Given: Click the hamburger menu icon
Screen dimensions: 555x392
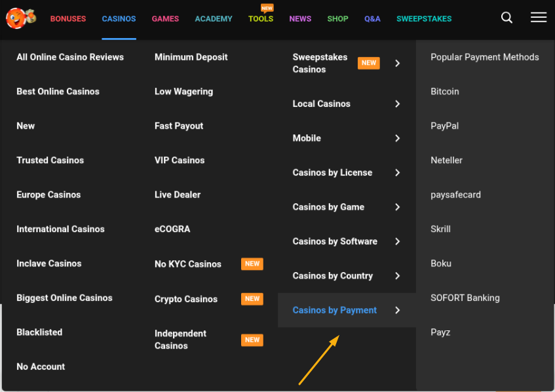Looking at the screenshot, I should (x=538, y=18).
